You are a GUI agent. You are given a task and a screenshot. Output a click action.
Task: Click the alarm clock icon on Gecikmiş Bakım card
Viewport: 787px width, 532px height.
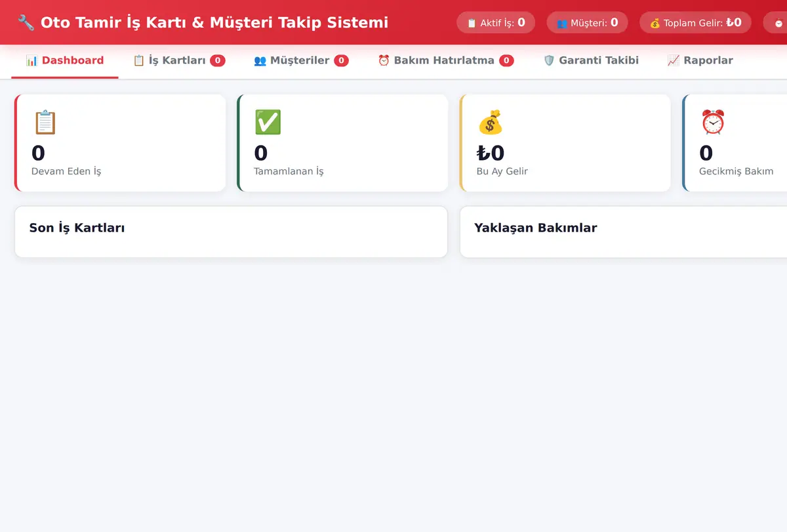tap(713, 122)
